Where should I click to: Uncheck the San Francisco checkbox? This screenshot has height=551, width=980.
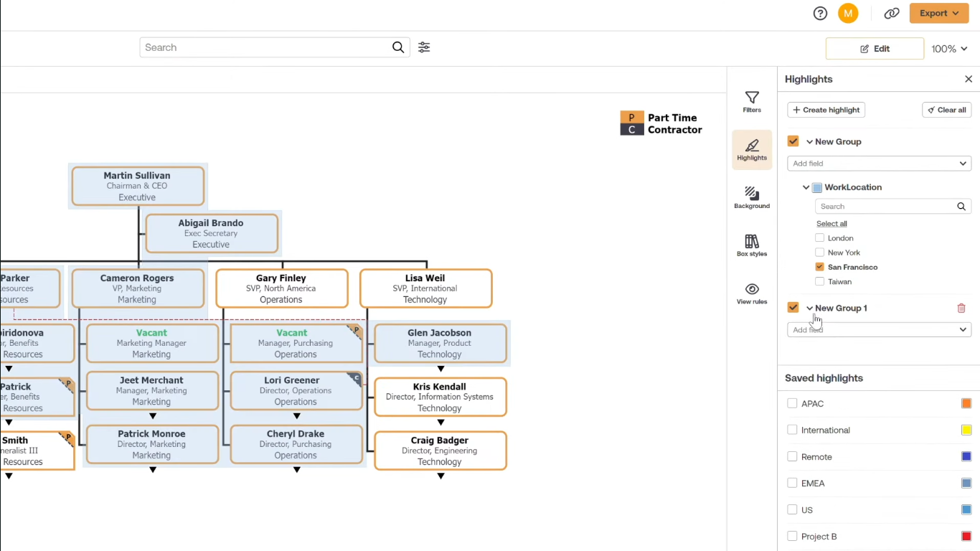coord(819,267)
